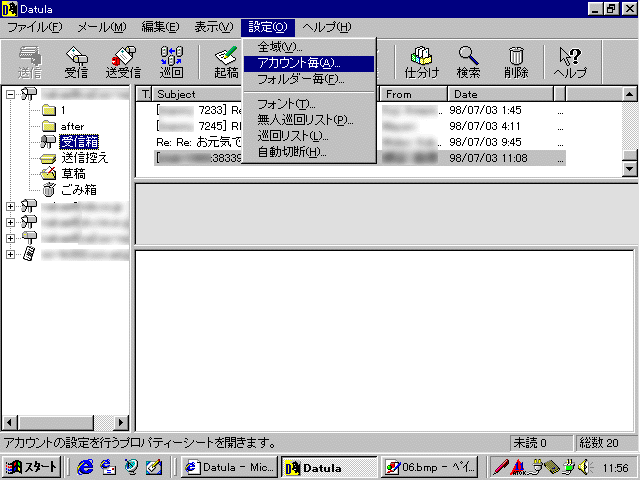This screenshot has width=640, height=480.
Task: Expand the third account tree node
Action: coord(10,222)
